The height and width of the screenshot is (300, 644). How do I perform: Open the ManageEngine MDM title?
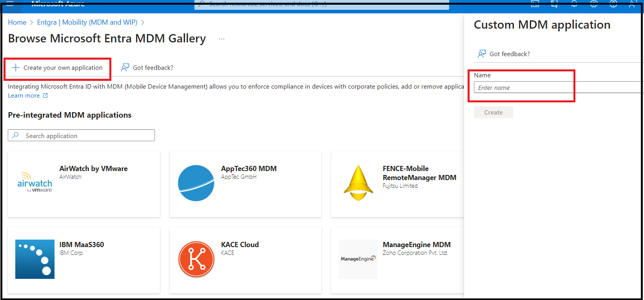416,245
